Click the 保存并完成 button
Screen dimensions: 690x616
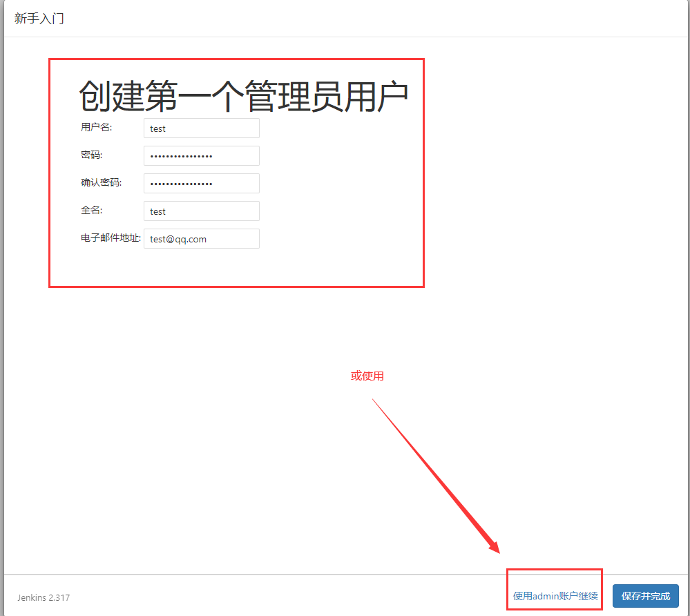646,596
